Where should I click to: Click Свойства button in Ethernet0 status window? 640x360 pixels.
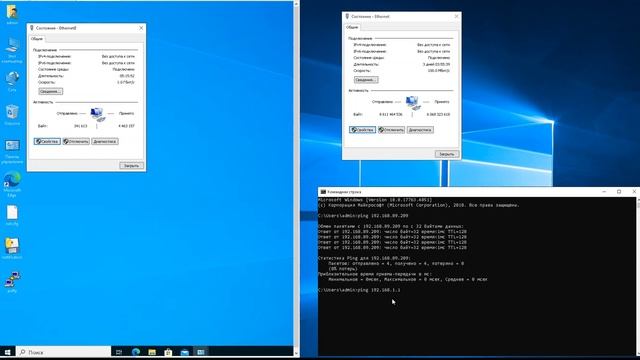coord(47,141)
